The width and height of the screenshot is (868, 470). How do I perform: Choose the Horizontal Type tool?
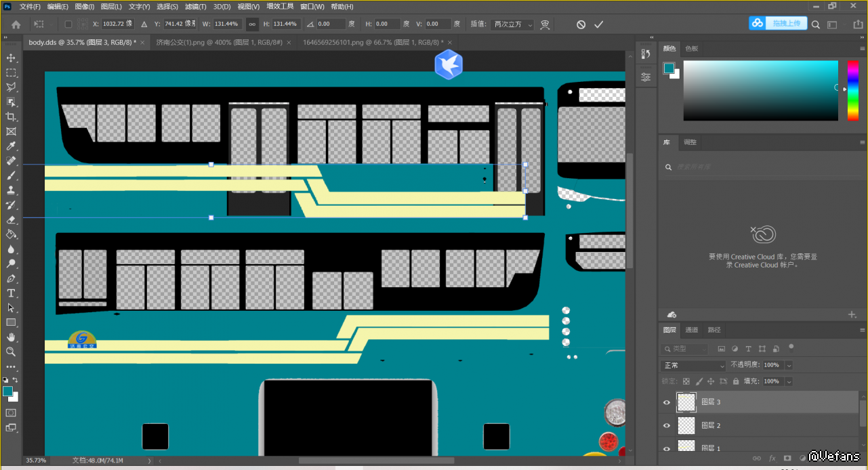tap(11, 293)
